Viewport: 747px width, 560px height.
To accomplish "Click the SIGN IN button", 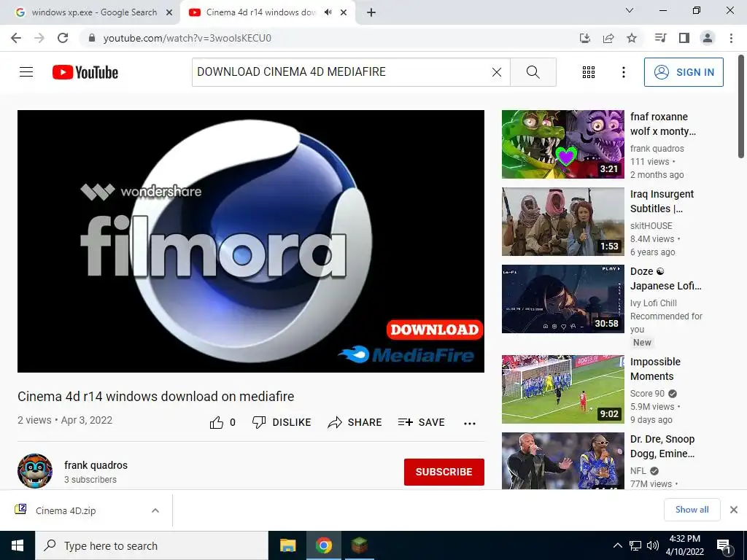I will (x=684, y=72).
